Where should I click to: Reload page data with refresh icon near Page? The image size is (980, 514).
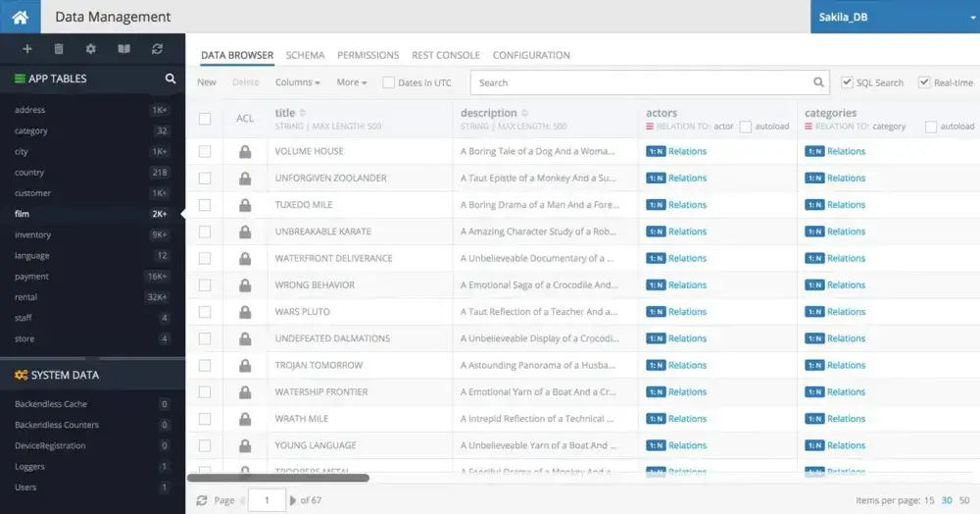[202, 500]
